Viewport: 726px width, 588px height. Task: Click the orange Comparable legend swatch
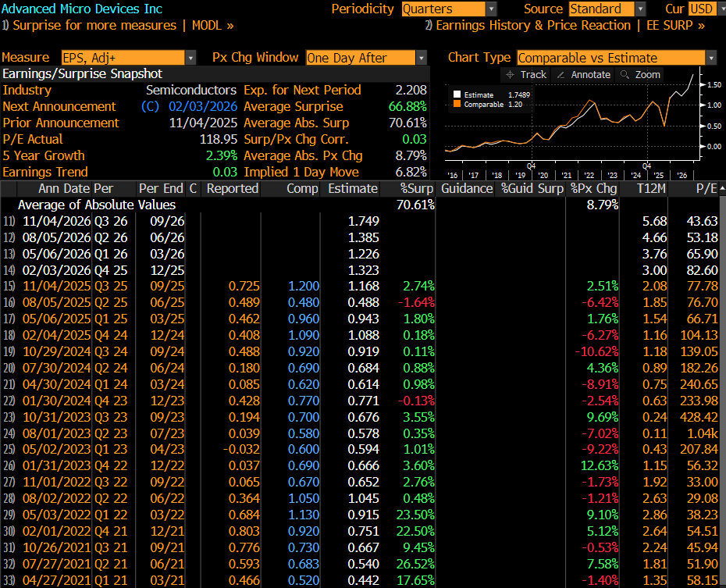click(458, 104)
